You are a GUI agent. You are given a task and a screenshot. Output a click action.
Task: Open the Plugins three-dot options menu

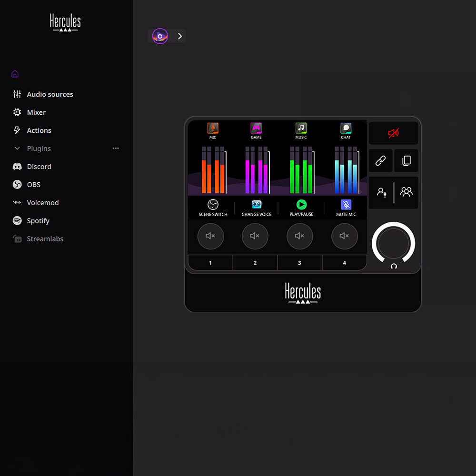click(116, 149)
